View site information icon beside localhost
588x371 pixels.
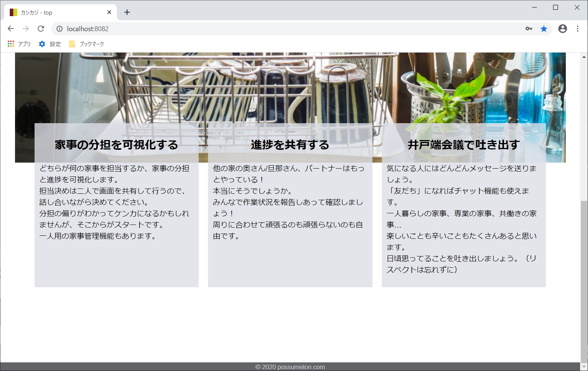59,29
